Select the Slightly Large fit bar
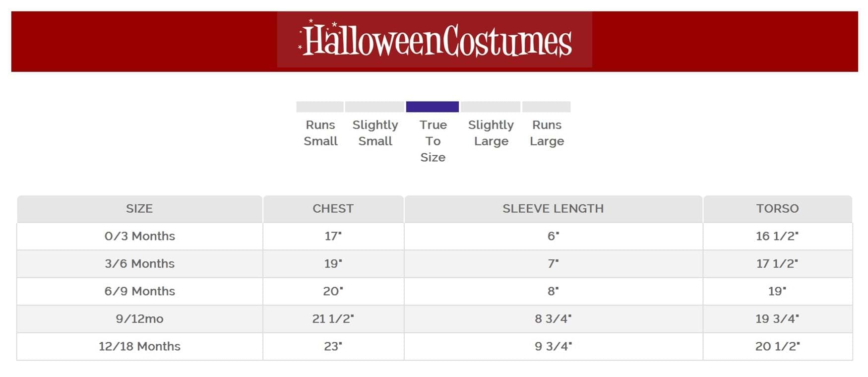This screenshot has height=377, width=868. 491,107
